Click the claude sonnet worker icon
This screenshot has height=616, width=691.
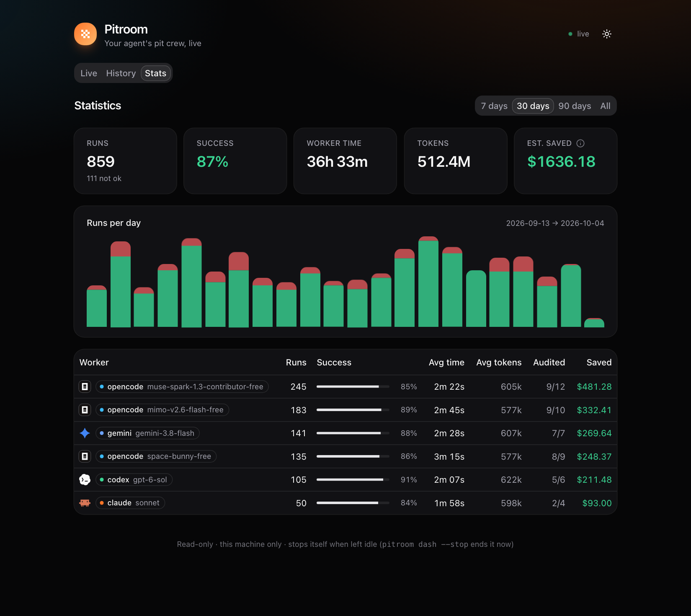[85, 503]
